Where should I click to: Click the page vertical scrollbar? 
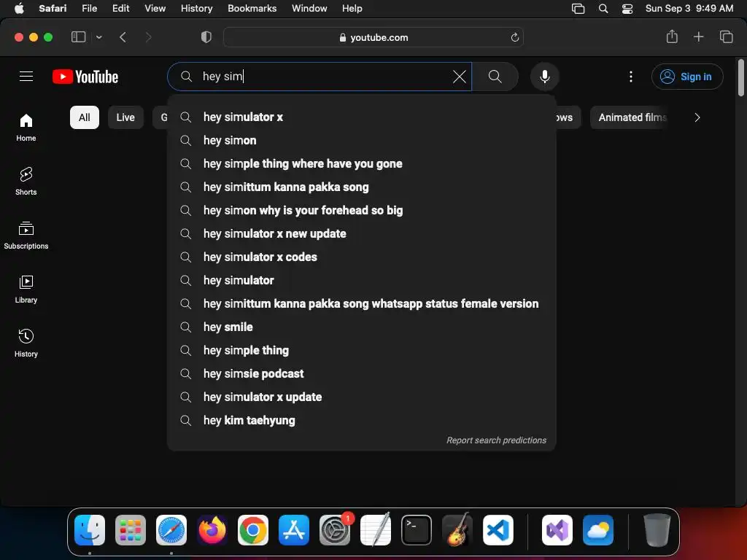(740, 77)
